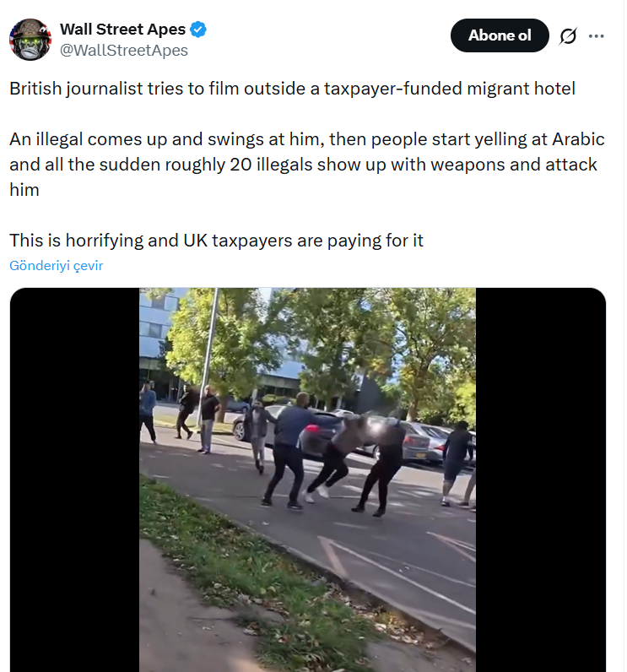Play the embedded street fight video
This screenshot has height=672, width=627.
click(307, 480)
